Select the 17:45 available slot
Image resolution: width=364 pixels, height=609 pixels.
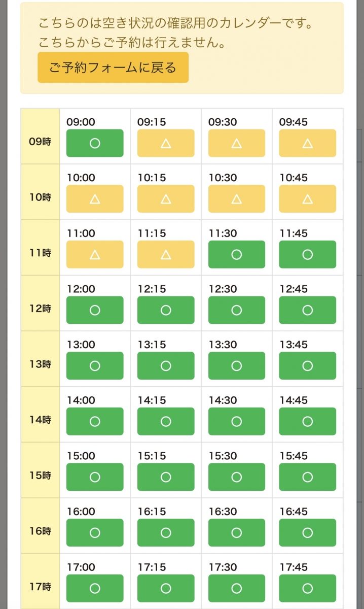click(x=308, y=588)
